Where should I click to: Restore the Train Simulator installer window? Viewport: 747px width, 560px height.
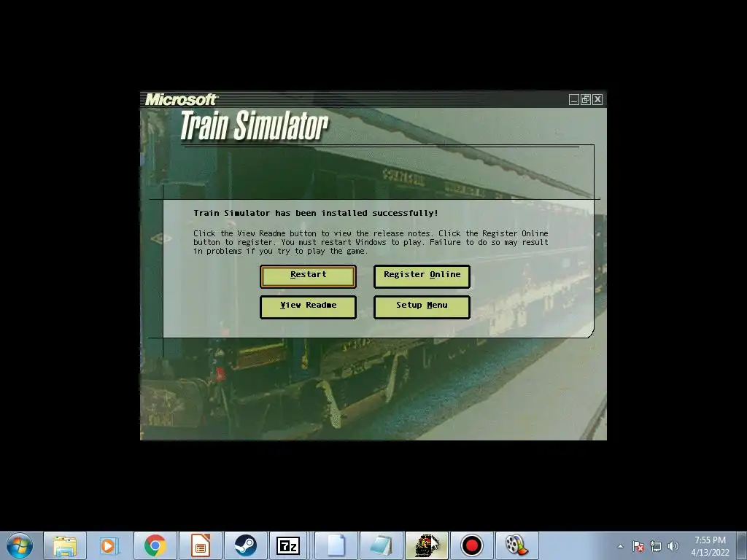pyautogui.click(x=586, y=99)
